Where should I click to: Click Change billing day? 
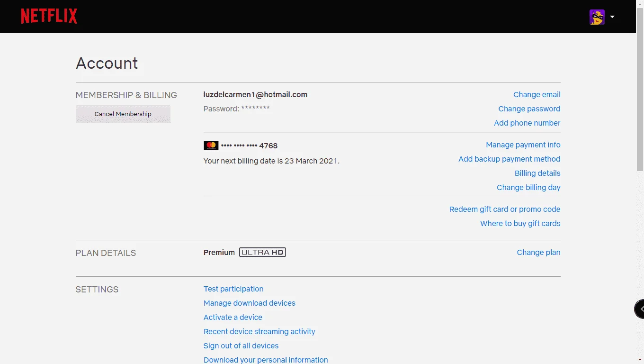point(528,188)
